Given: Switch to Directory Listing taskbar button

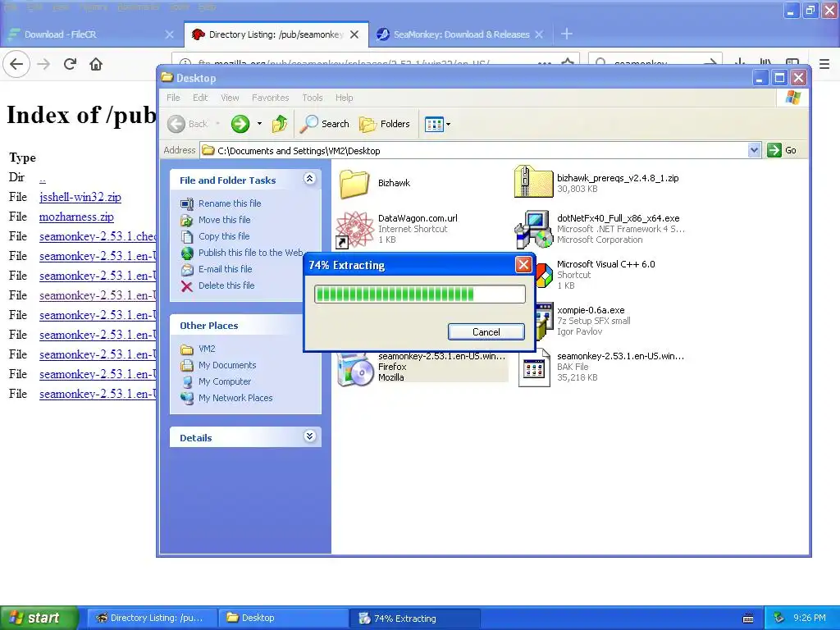Looking at the screenshot, I should pyautogui.click(x=152, y=618).
